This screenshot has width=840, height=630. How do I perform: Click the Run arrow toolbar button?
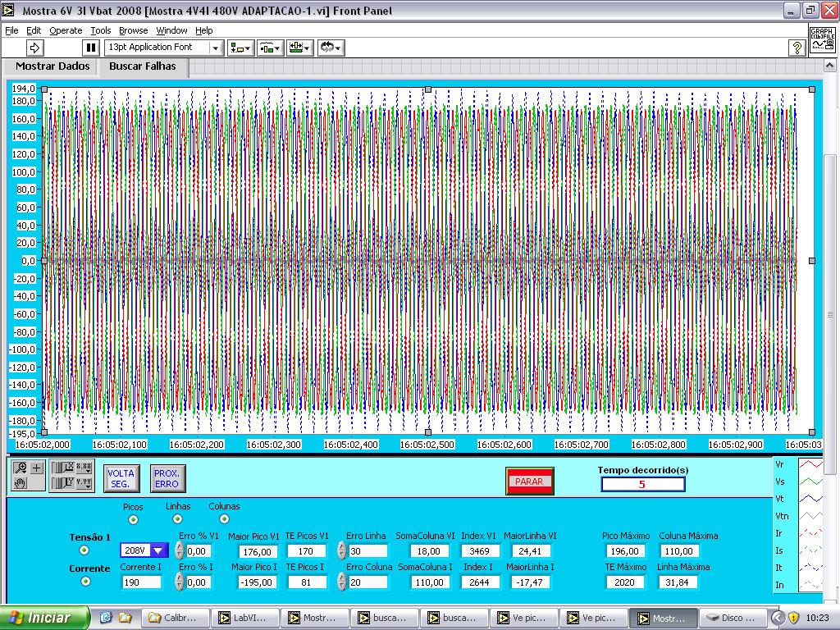click(34, 48)
